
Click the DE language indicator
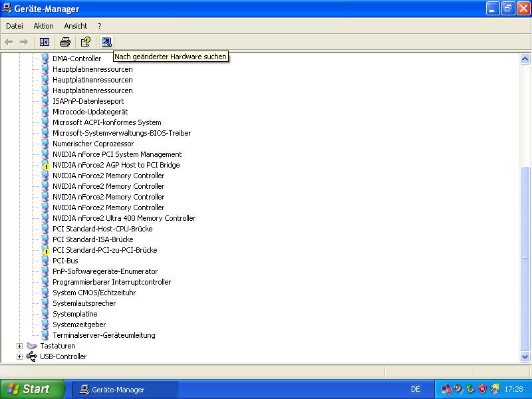pyautogui.click(x=415, y=389)
